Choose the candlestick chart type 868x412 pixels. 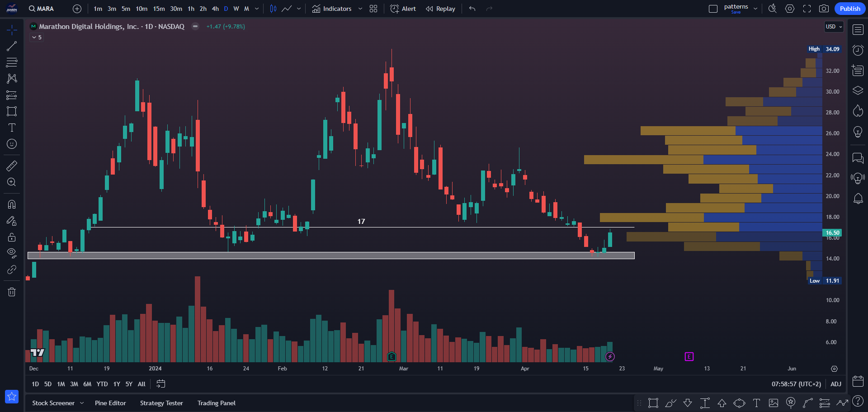273,9
